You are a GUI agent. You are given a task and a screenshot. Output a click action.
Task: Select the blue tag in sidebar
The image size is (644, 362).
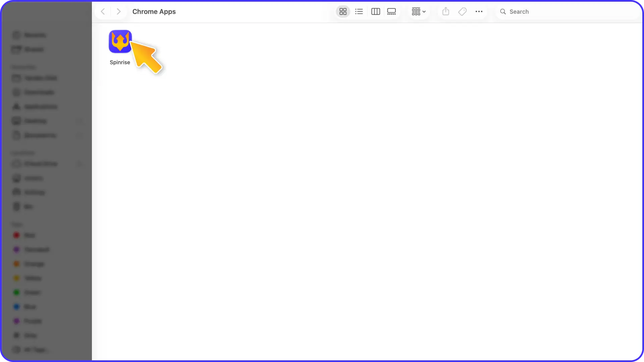click(24, 307)
